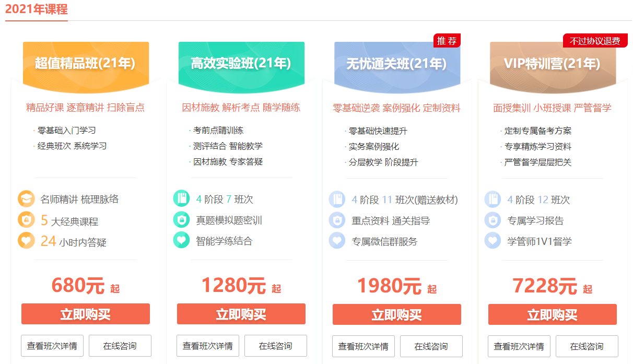This screenshot has height=364, width=633.
Task: Click the lock icon beside 专属学习报告
Action: [492, 219]
